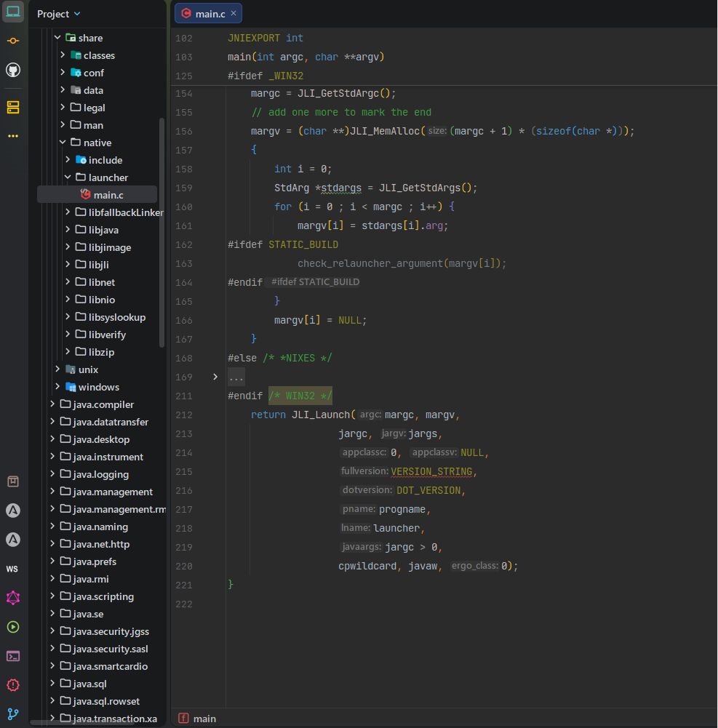This screenshot has width=718, height=728.
Task: Expand the legal folder
Action: tap(63, 107)
